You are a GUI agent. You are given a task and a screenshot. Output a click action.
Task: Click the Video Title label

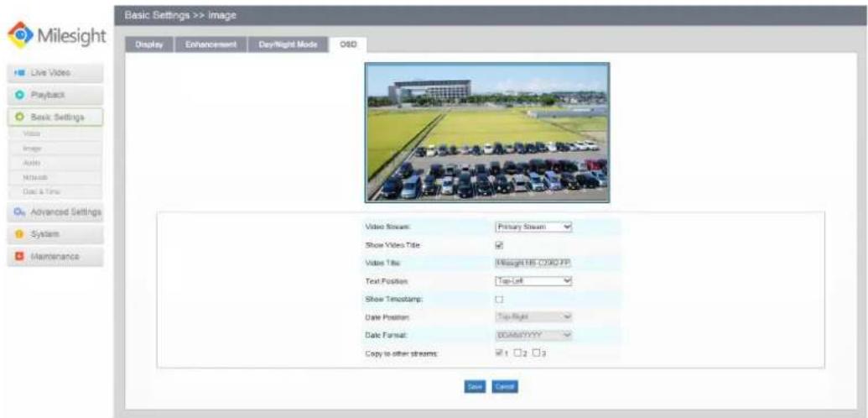(383, 263)
